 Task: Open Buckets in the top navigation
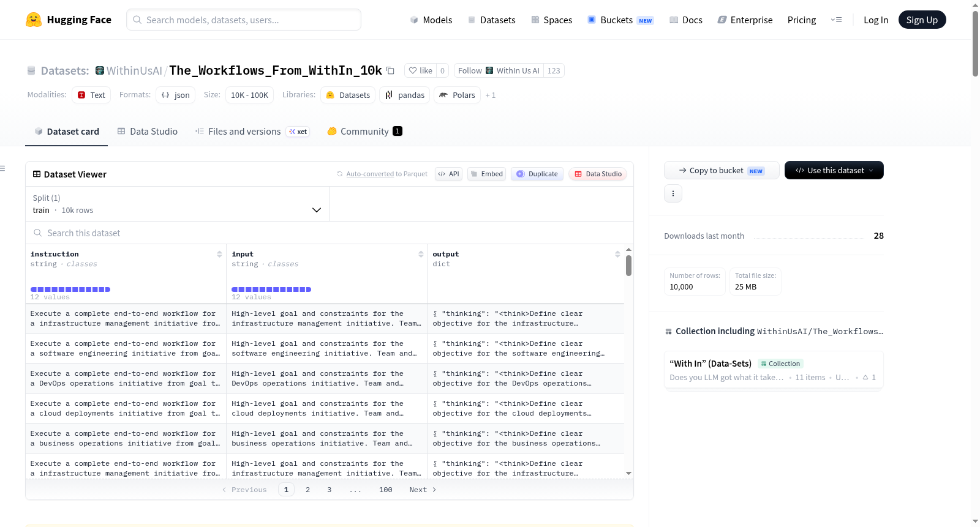(620, 20)
